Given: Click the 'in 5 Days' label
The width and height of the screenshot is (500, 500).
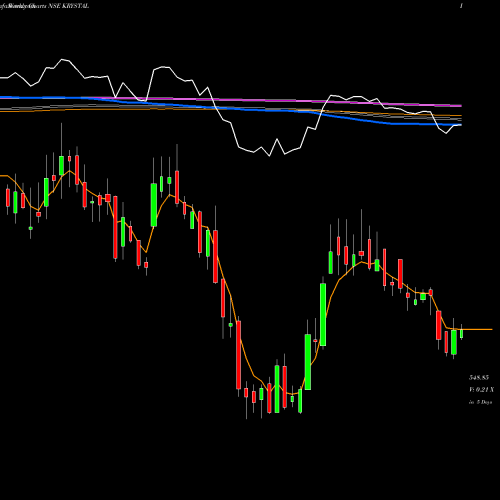Looking at the screenshot, I should coord(480,402).
